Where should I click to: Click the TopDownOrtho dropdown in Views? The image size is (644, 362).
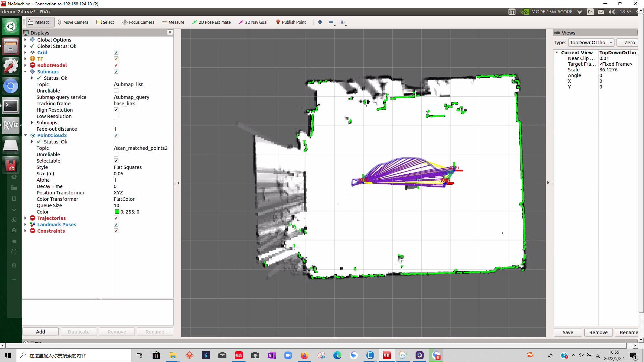[x=590, y=42]
